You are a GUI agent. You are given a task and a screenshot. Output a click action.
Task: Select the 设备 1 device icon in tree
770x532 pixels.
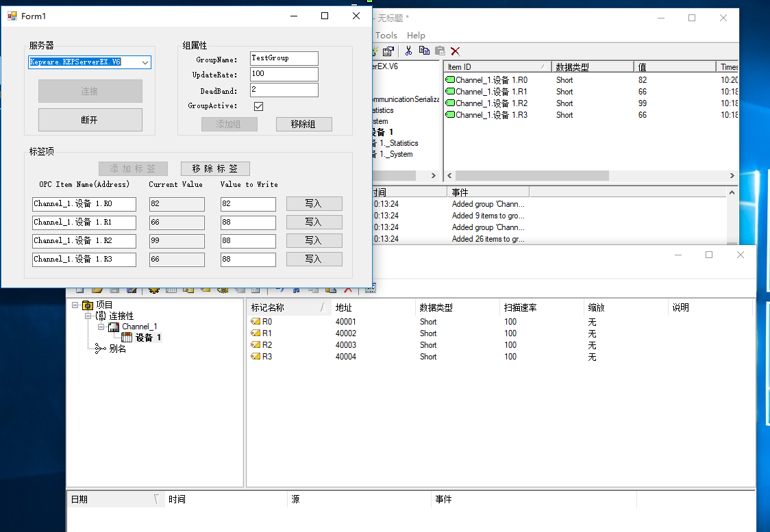pyautogui.click(x=127, y=338)
